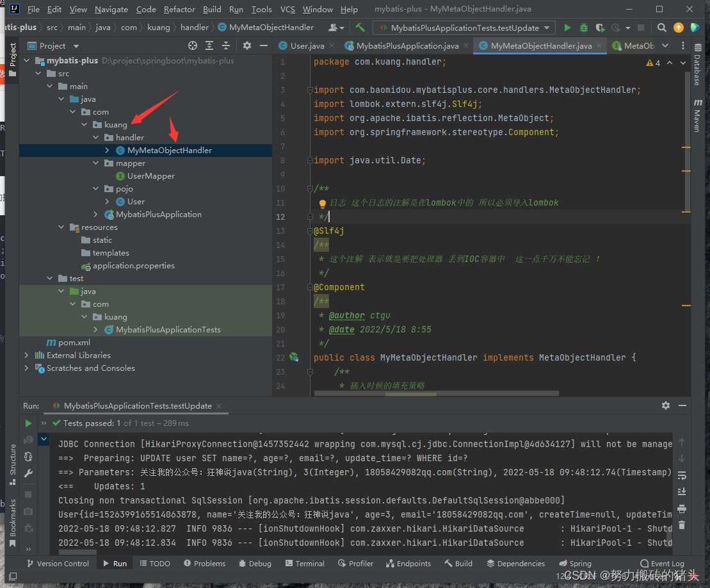Screen dimensions: 710x588
Task: Rerun tests from Run panel
Action: pos(28,423)
